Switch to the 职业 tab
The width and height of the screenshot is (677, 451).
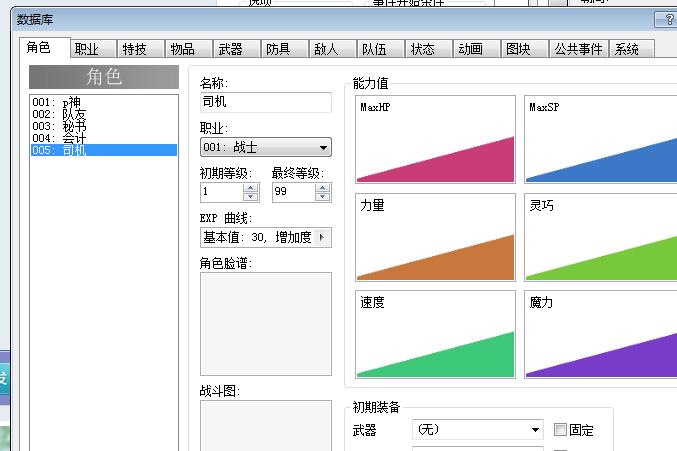(x=93, y=49)
